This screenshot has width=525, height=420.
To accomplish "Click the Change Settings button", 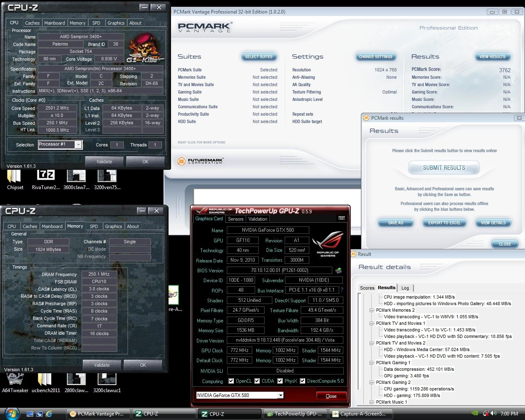I will pos(376,57).
